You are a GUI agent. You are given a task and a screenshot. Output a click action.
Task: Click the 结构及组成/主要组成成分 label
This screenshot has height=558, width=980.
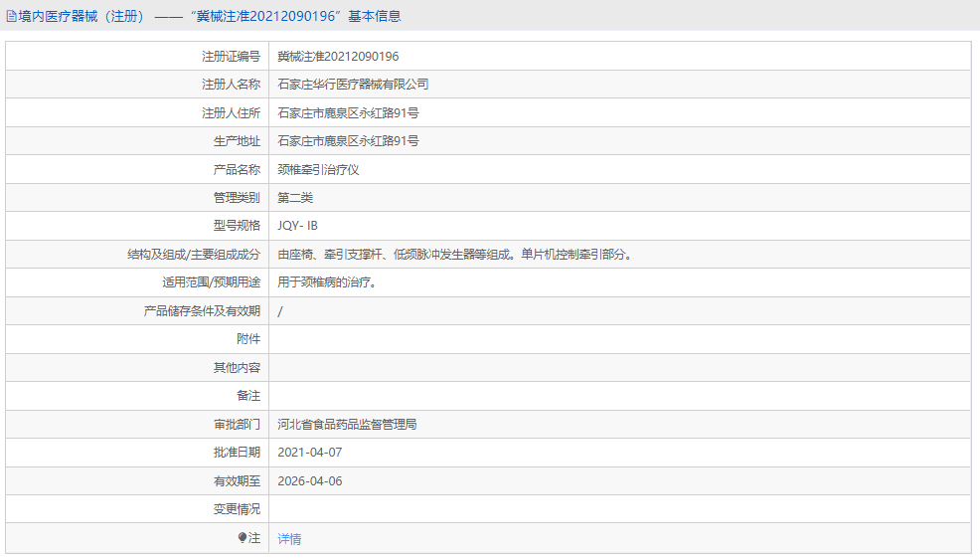click(194, 255)
